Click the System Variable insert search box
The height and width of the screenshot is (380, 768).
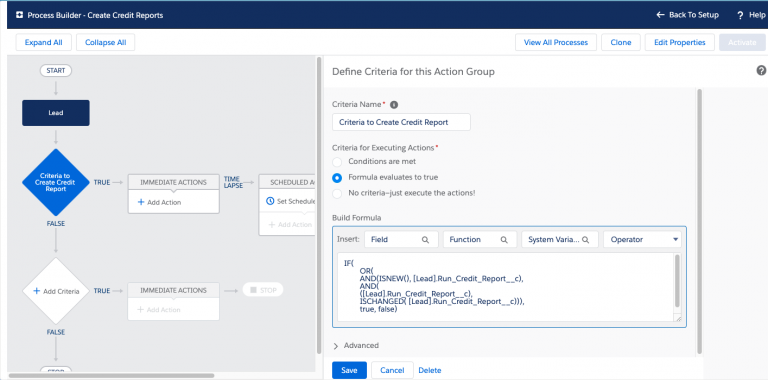coord(560,239)
